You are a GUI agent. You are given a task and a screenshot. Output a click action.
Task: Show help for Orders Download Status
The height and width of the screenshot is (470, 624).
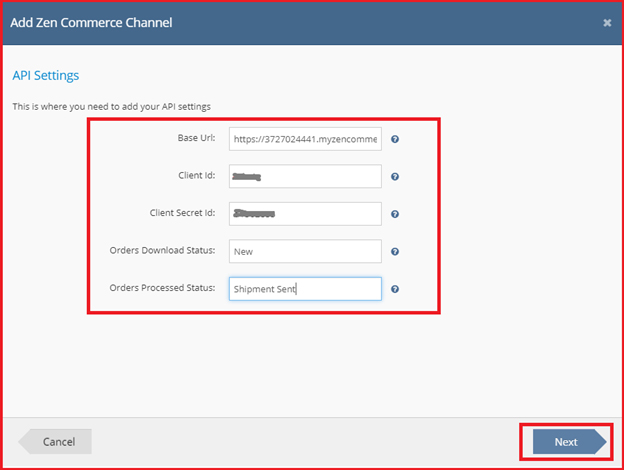395,252
